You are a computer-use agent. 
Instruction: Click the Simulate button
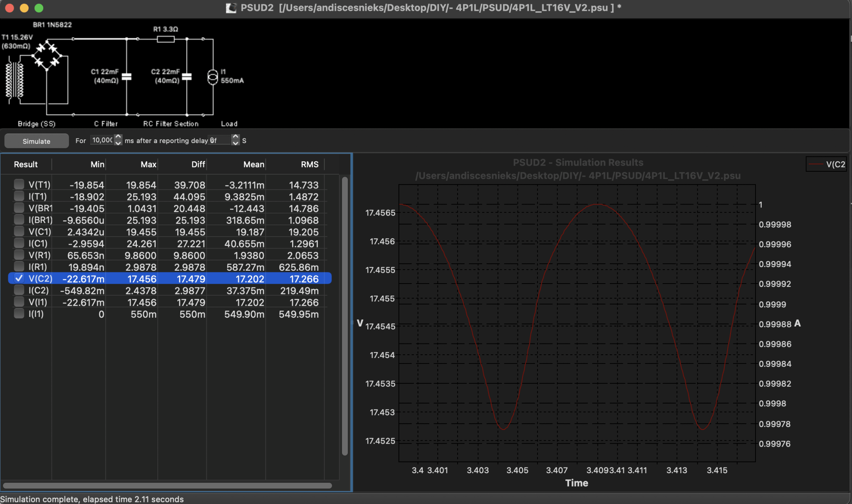tap(37, 141)
